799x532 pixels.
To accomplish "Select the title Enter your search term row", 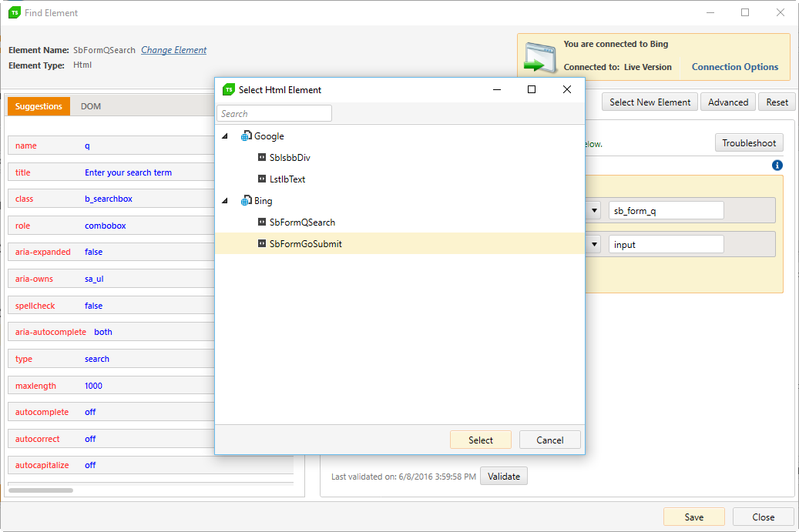I will (x=111, y=172).
